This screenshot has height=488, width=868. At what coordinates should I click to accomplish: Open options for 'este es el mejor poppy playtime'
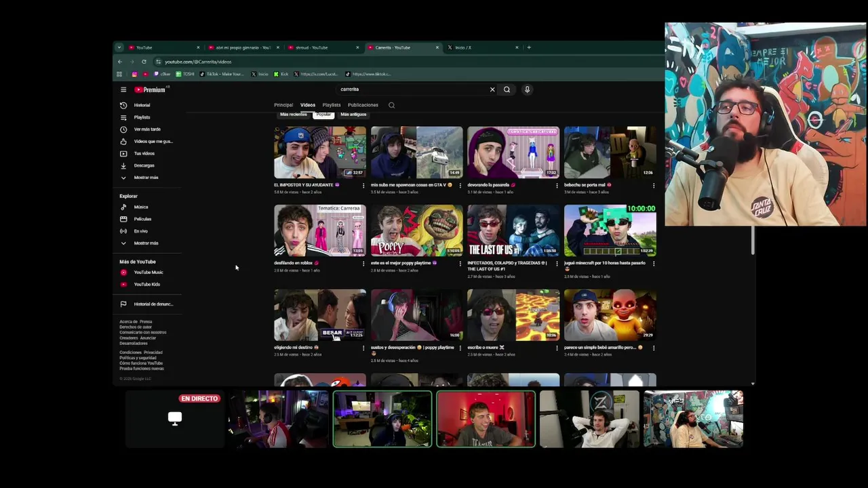(460, 263)
